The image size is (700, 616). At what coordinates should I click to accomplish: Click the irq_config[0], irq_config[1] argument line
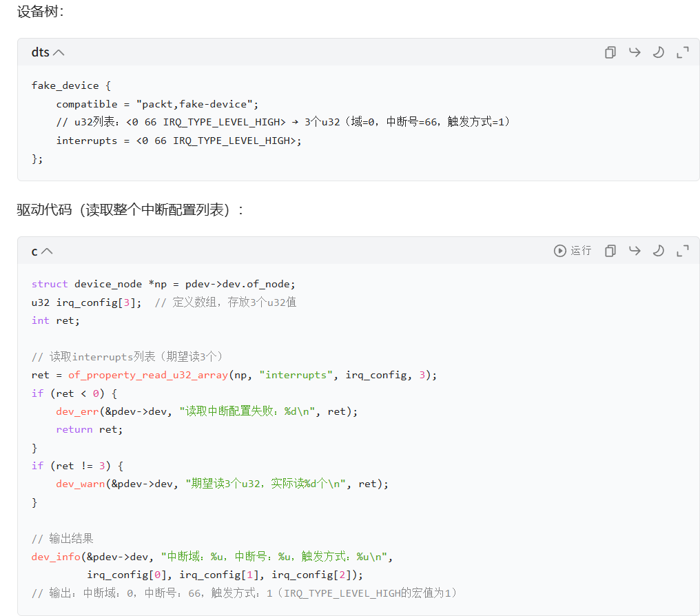(225, 575)
